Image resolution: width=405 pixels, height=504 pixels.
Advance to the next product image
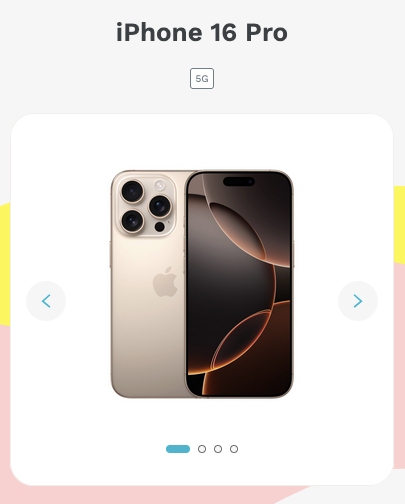(358, 301)
